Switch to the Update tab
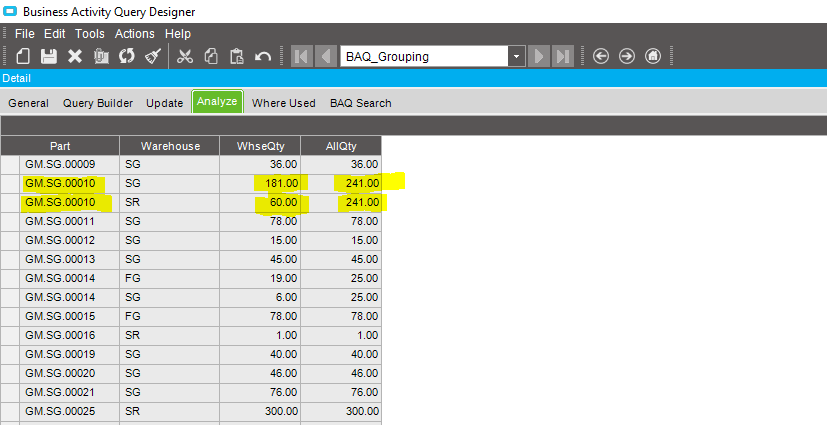 [165, 103]
